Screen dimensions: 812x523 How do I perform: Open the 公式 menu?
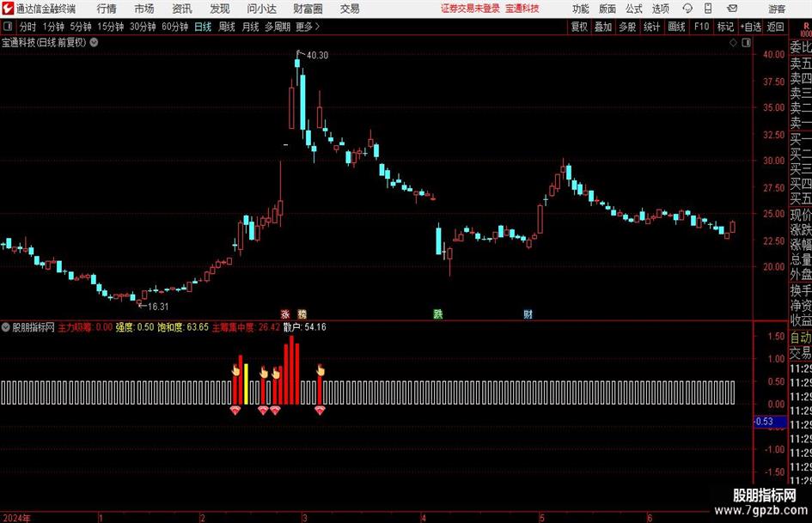(634, 9)
